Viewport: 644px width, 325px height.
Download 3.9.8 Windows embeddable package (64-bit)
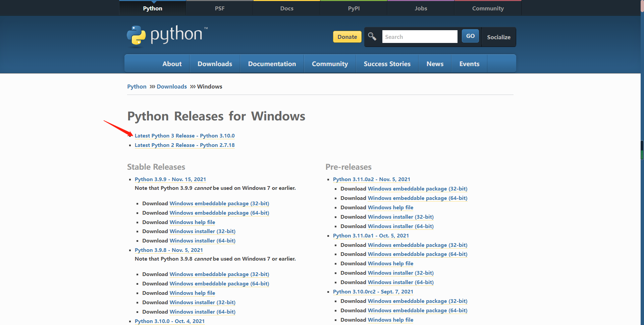[x=219, y=284]
